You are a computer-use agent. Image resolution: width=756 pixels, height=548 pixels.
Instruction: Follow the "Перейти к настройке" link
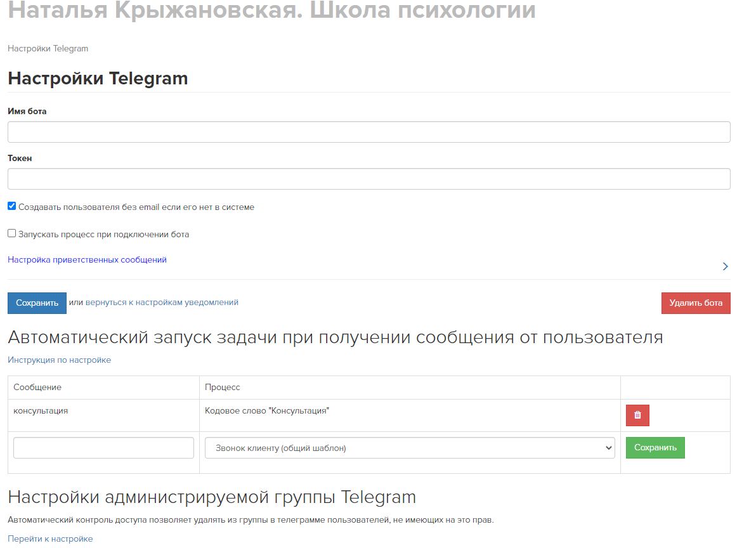pyautogui.click(x=50, y=539)
